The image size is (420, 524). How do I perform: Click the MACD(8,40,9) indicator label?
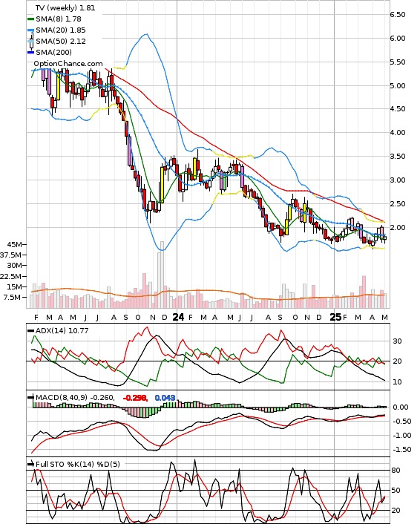pos(62,397)
